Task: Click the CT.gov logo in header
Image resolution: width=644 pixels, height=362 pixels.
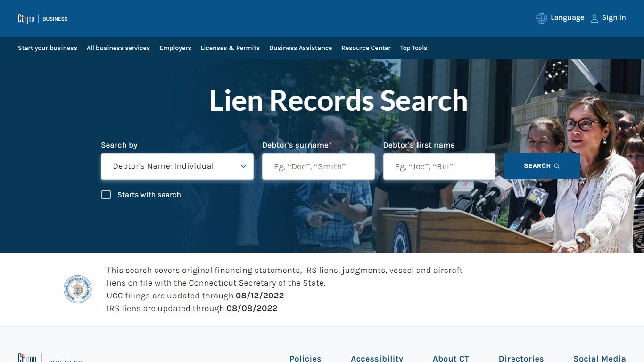Action: [26, 19]
